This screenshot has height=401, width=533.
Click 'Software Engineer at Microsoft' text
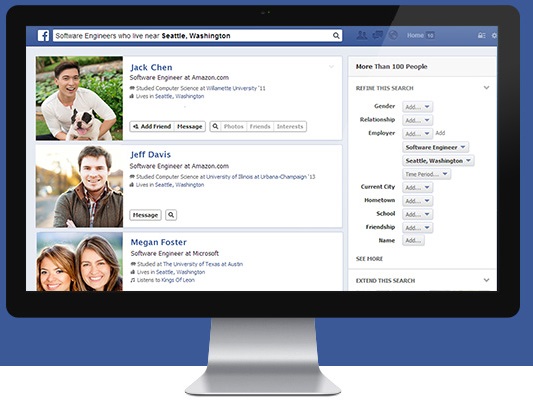click(x=175, y=254)
